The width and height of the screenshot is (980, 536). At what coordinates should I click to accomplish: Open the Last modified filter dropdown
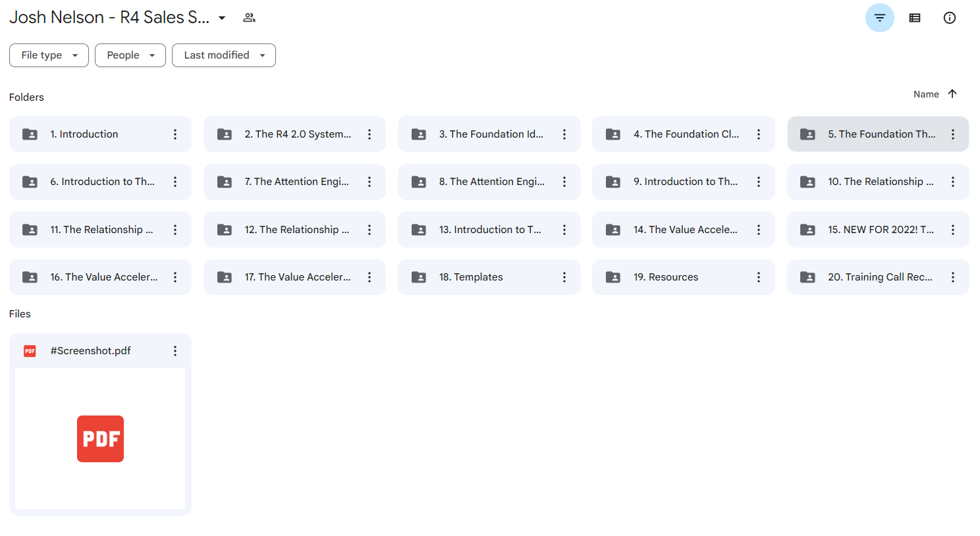click(x=224, y=55)
